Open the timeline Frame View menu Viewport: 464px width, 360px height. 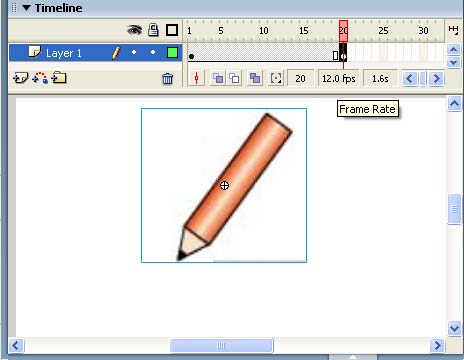pos(453,30)
